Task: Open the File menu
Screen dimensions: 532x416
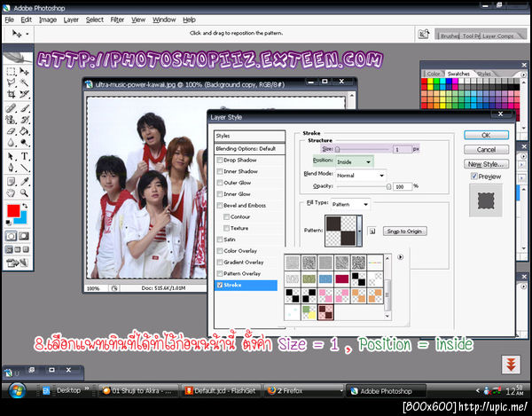Action: [9, 20]
